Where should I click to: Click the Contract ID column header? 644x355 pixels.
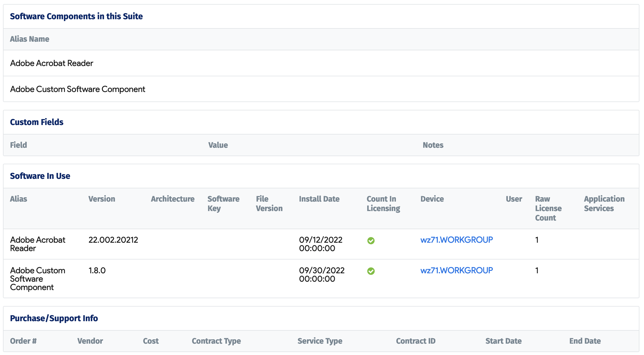416,341
